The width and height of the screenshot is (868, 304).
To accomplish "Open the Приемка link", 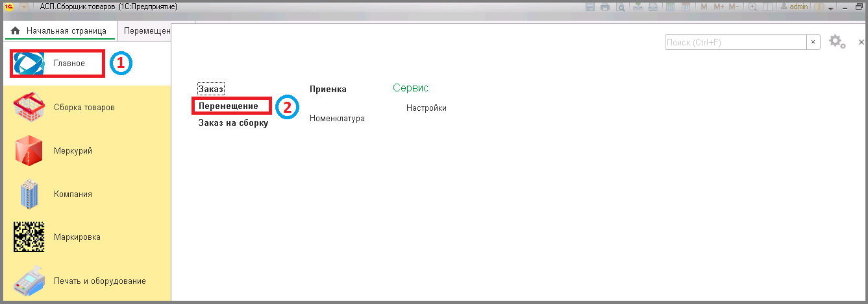I will pyautogui.click(x=328, y=89).
